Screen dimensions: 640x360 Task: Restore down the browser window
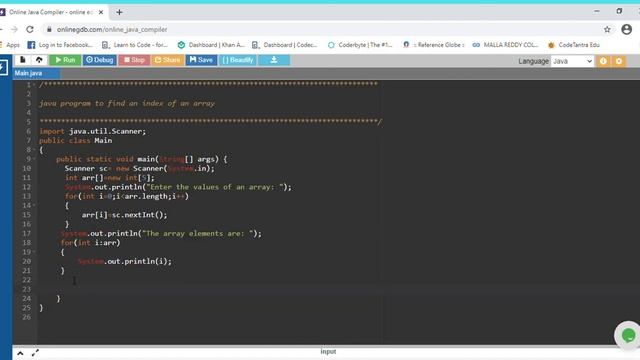click(x=619, y=11)
